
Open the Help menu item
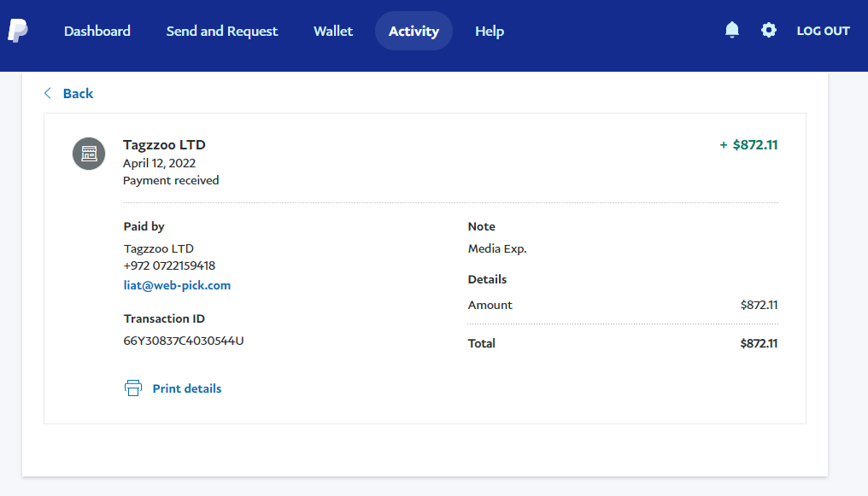(490, 31)
